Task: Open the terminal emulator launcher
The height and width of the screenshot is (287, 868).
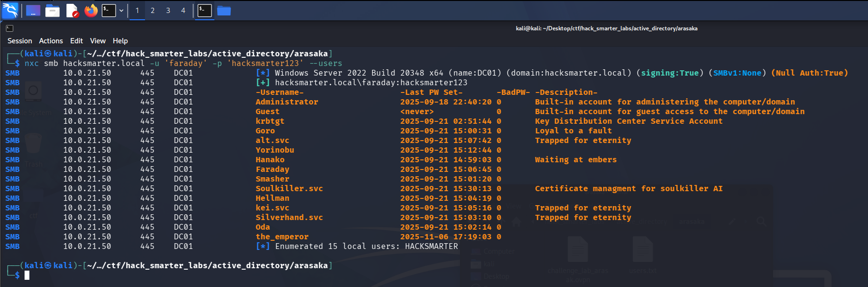Action: click(109, 10)
